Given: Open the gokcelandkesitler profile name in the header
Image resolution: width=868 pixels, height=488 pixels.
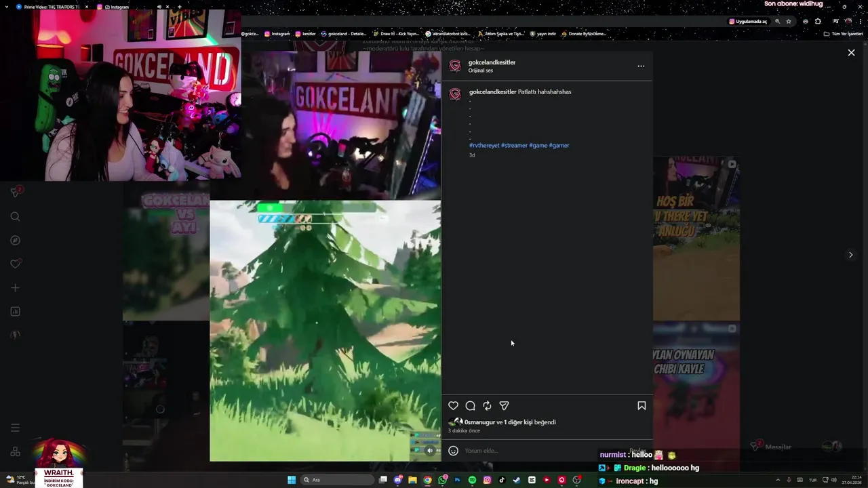Looking at the screenshot, I should [492, 62].
